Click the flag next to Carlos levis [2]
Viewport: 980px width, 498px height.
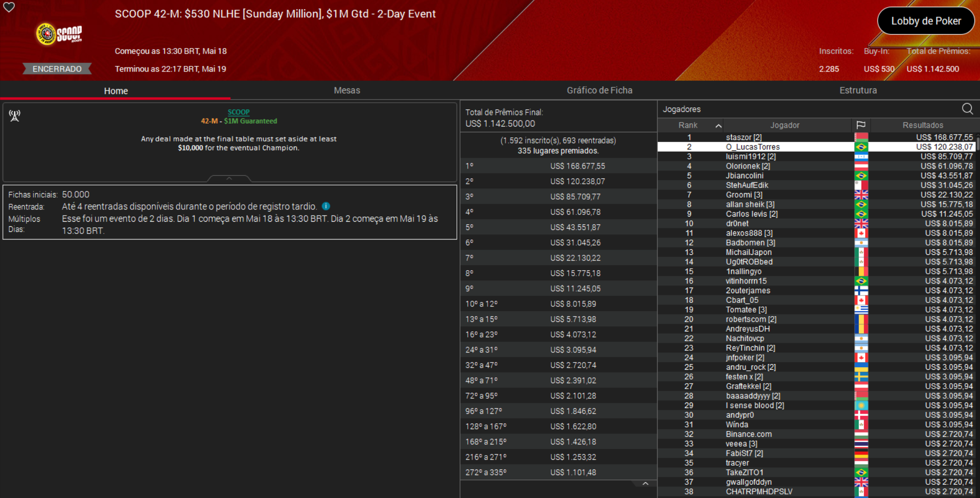point(861,214)
